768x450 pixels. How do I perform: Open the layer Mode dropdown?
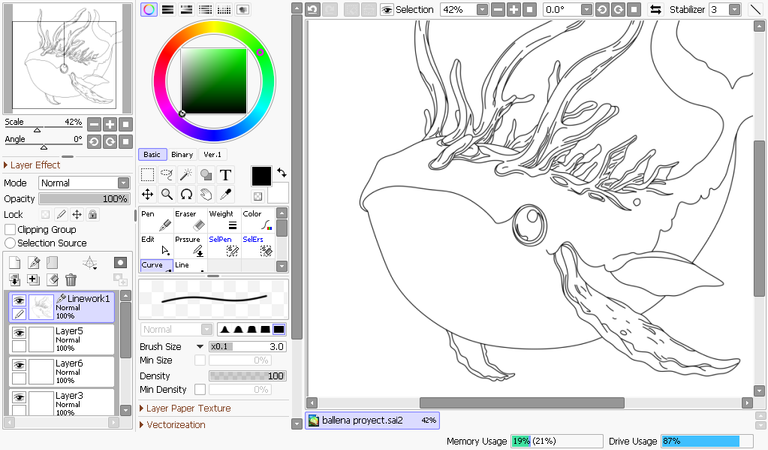(x=123, y=183)
